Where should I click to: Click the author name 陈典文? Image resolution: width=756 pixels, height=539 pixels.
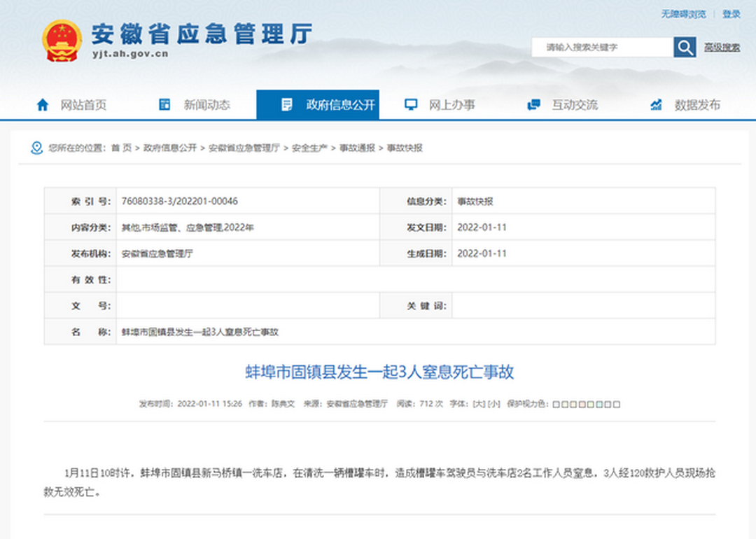tap(283, 404)
